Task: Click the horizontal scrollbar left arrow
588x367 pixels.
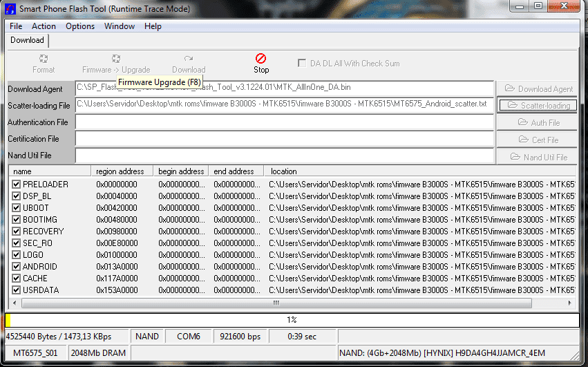Action: pos(15,303)
